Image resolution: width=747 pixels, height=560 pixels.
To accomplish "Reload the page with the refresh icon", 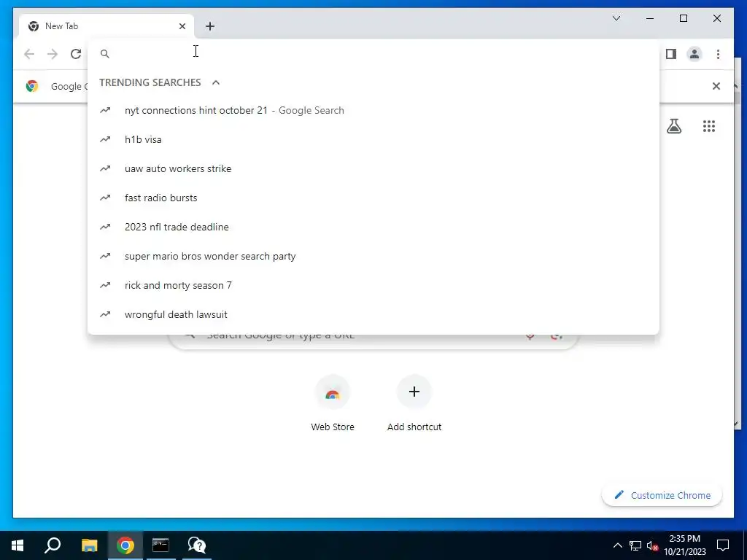I will point(76,54).
